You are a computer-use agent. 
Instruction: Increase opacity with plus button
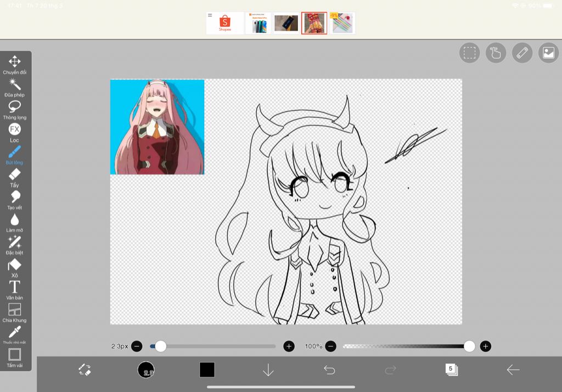486,346
